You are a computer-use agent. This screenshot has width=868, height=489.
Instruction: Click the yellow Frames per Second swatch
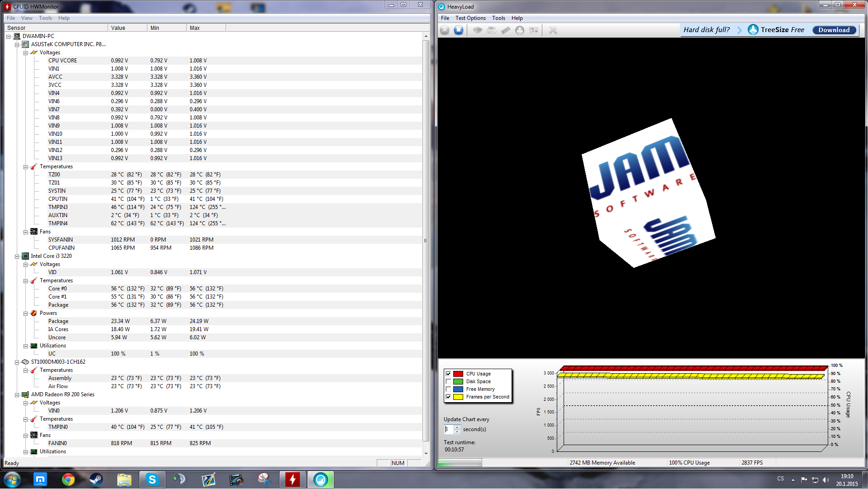[458, 397]
